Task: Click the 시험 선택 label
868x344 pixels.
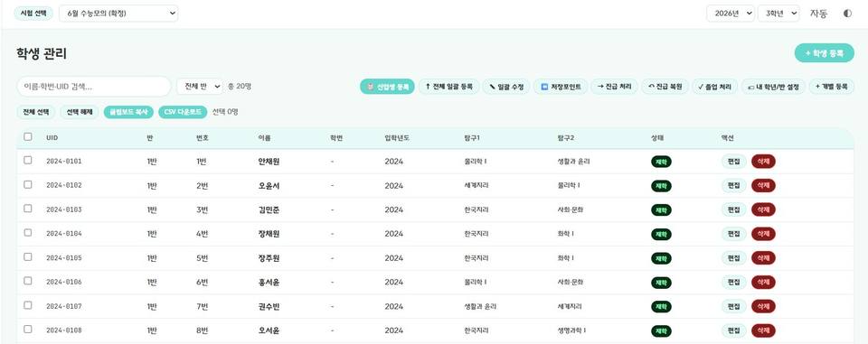Action: click(x=33, y=14)
